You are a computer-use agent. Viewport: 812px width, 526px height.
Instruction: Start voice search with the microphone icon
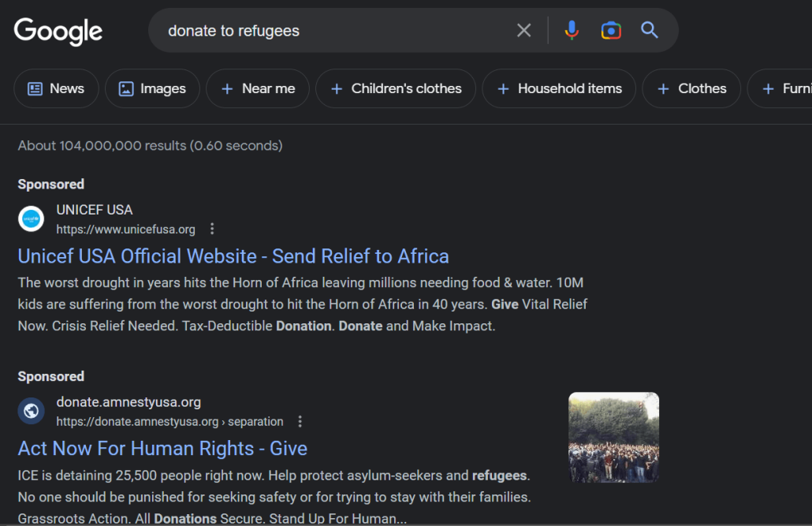(572, 31)
